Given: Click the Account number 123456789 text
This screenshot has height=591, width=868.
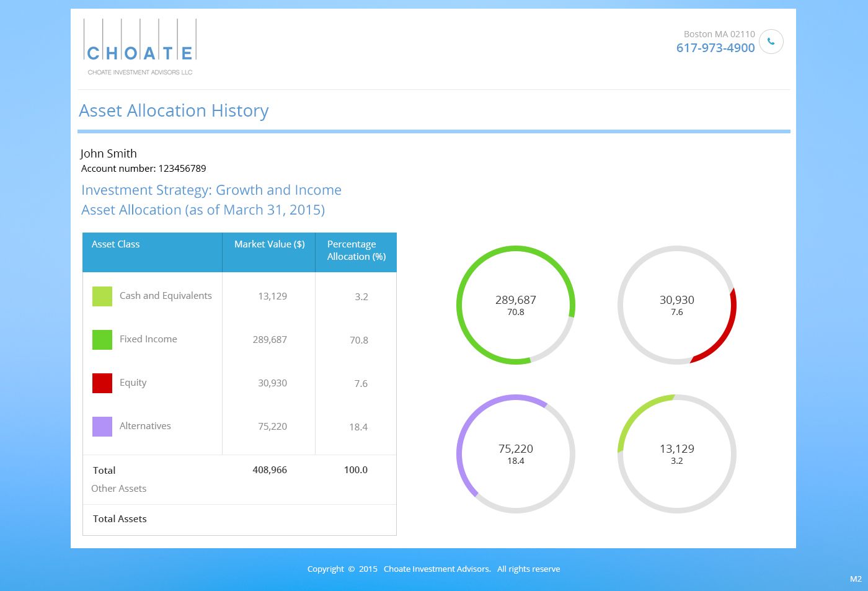Looking at the screenshot, I should click(x=144, y=169).
